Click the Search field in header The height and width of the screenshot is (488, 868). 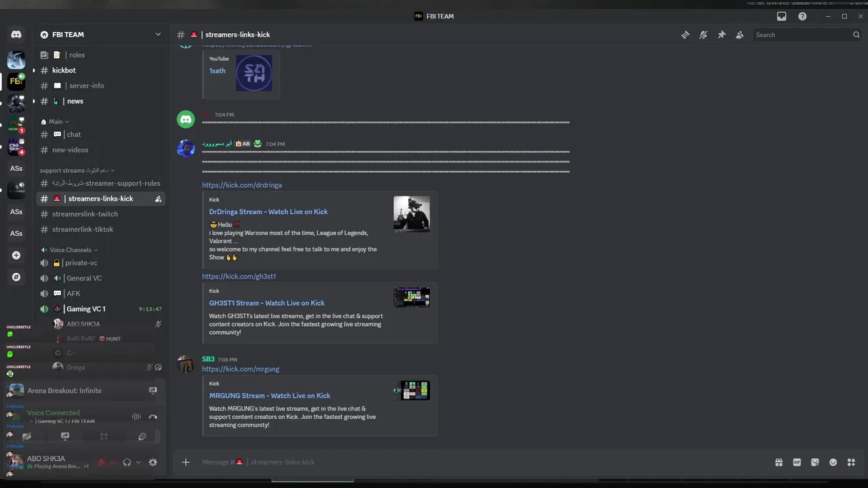coord(807,35)
